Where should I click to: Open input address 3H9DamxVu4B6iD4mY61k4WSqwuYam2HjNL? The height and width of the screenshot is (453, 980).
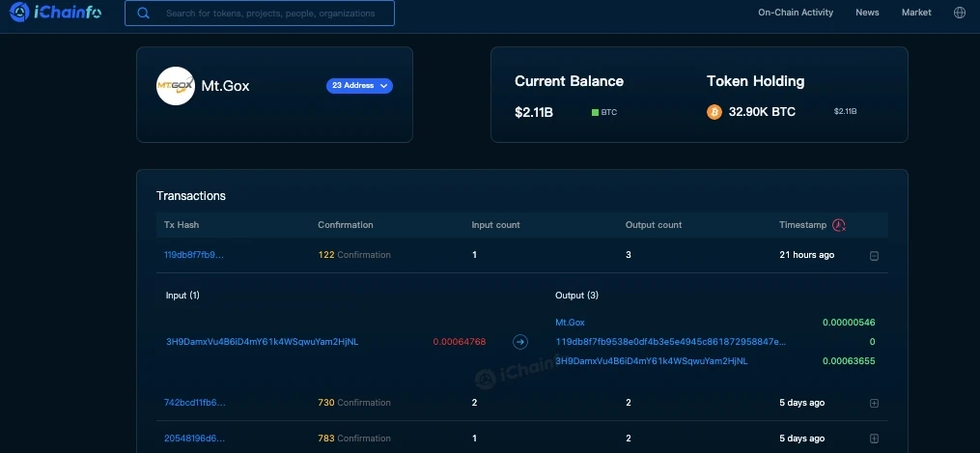(x=263, y=342)
